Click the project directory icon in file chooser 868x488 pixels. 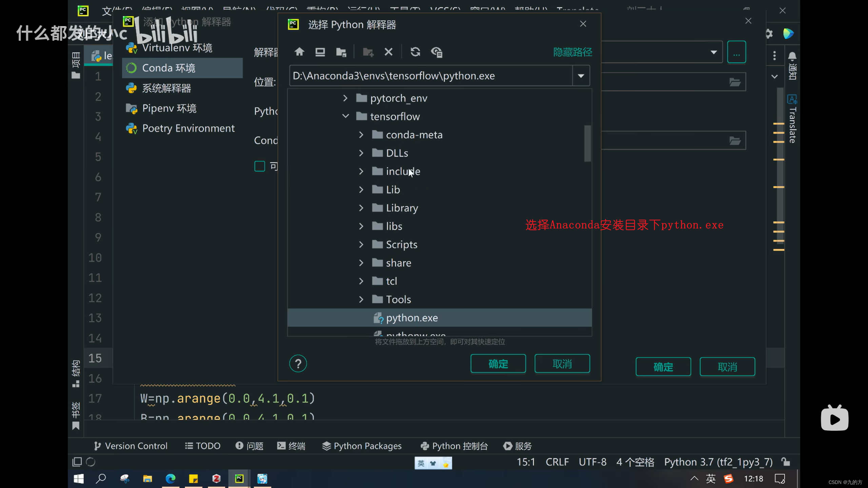click(341, 52)
